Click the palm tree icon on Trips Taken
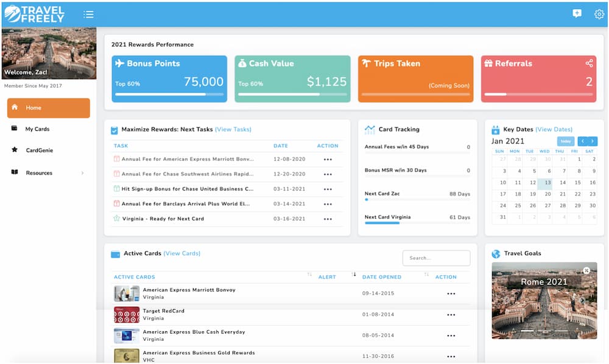Image resolution: width=609 pixels, height=364 pixels. [366, 63]
